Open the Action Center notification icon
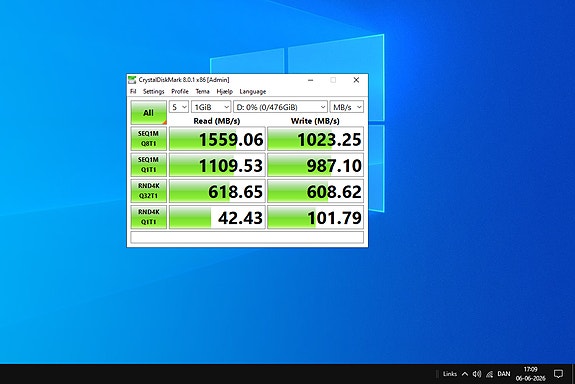Screen dimensions: 575x384 pyautogui.click(x=558, y=374)
